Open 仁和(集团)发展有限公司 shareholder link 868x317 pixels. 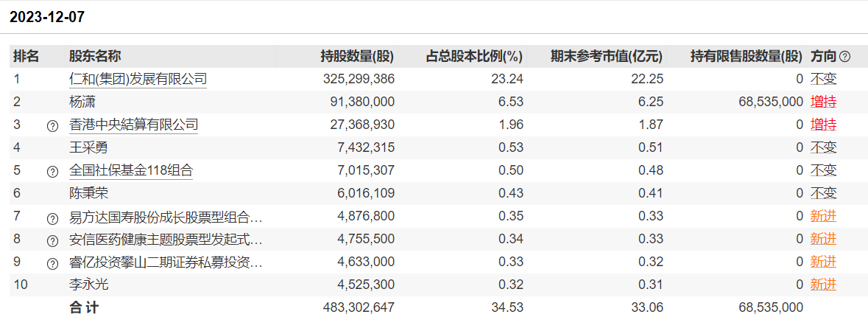click(x=138, y=79)
